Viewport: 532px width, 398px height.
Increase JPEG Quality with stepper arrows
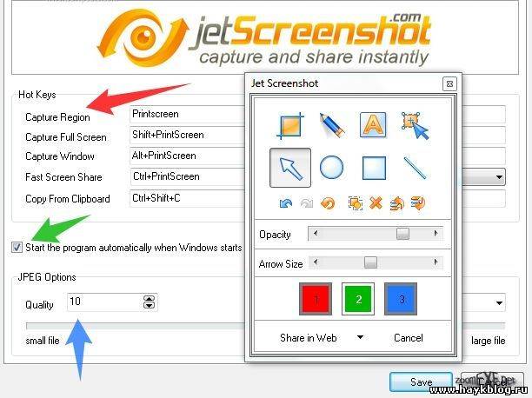pos(149,299)
